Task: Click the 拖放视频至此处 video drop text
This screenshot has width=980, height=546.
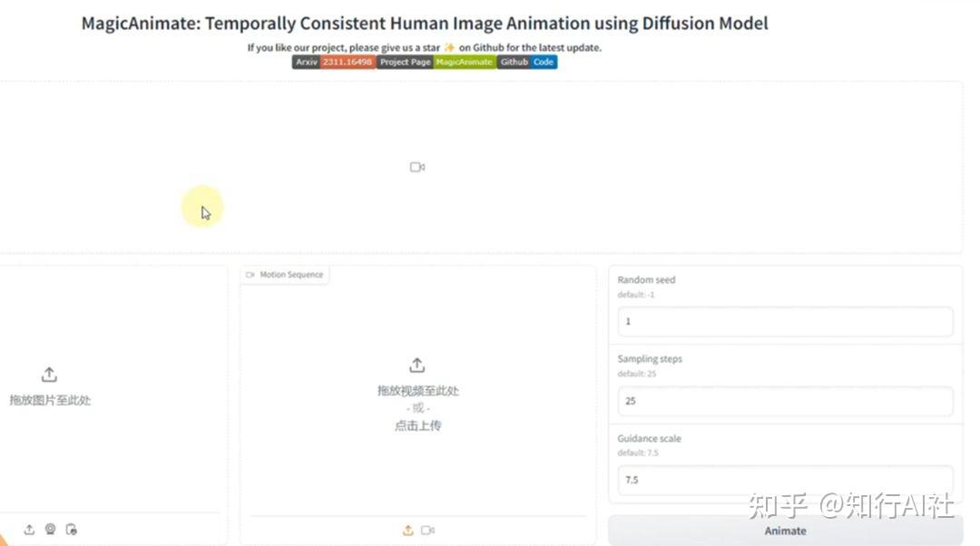Action: 417,391
